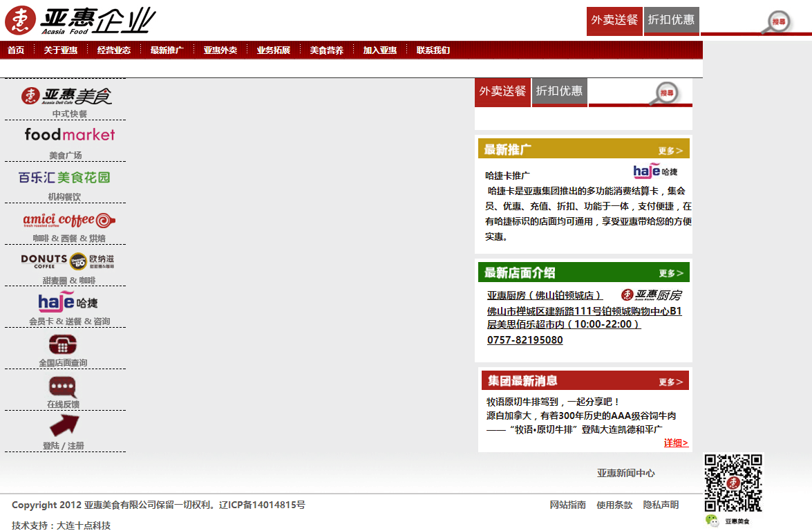Open 隐私声明 footer link
This screenshot has height=531, width=812.
(x=661, y=505)
